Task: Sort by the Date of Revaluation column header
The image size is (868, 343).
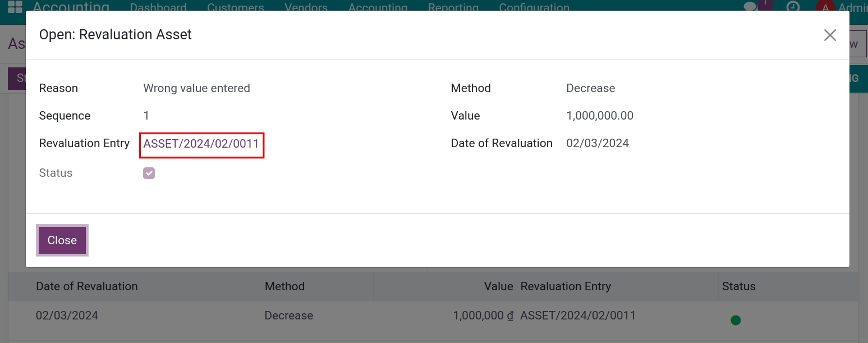Action: (x=86, y=286)
